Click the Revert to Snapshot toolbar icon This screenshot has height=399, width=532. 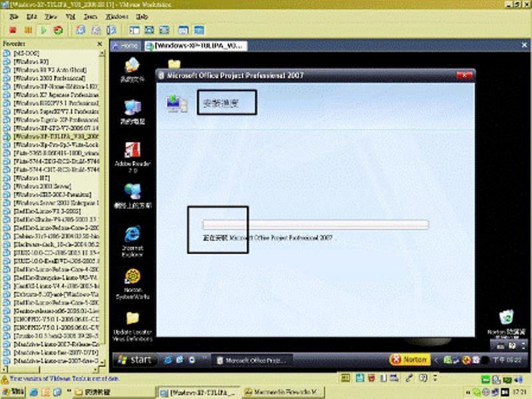coord(96,30)
